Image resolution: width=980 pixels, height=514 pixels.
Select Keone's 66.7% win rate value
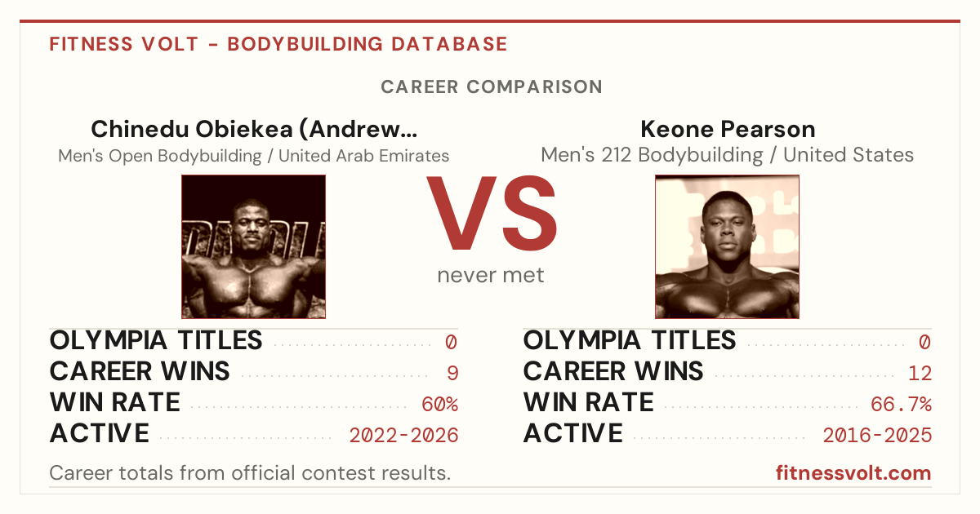click(x=902, y=405)
